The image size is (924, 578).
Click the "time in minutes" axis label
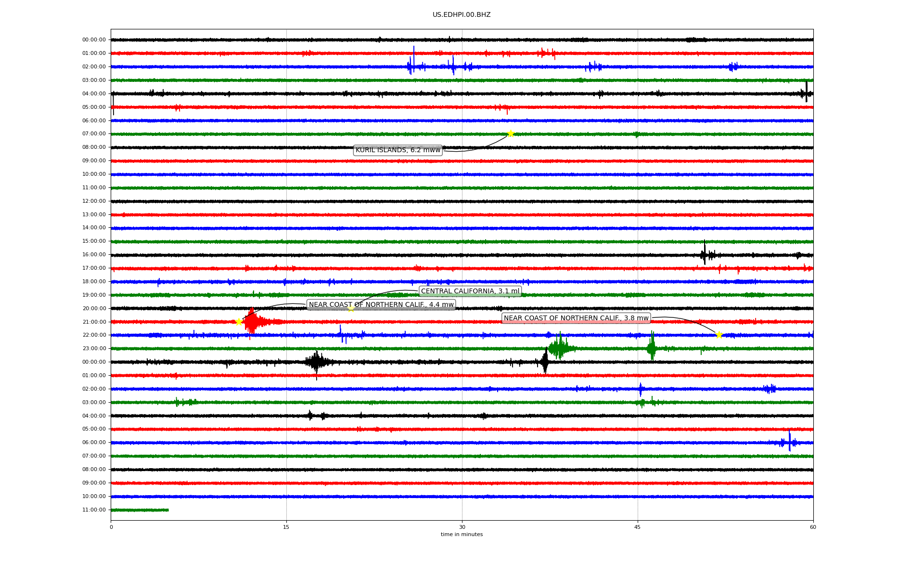pyautogui.click(x=462, y=534)
